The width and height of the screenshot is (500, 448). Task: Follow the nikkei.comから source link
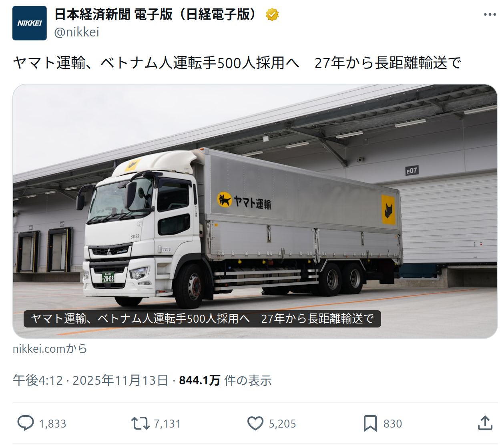[x=50, y=349]
